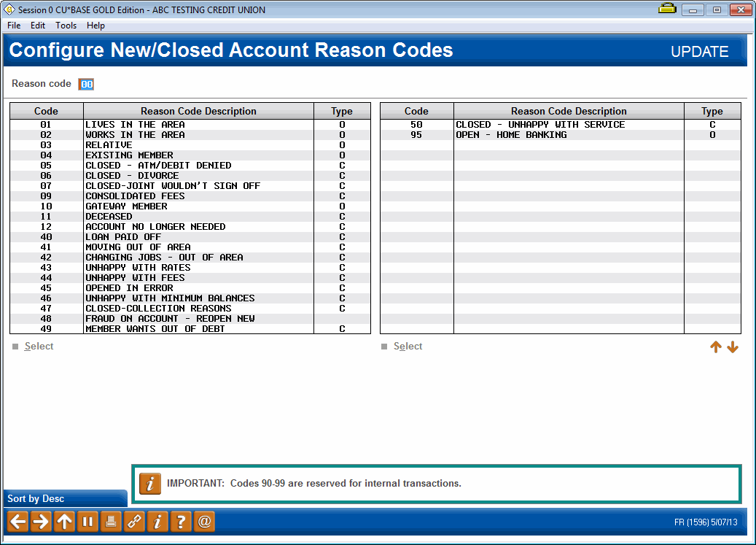
Task: Open the File menu
Action: pyautogui.click(x=13, y=26)
